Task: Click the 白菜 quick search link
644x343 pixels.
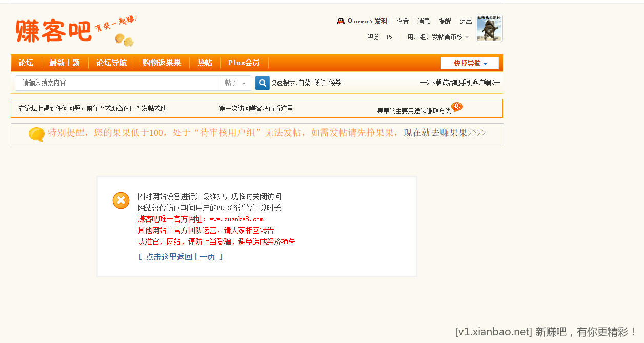Action: 304,83
